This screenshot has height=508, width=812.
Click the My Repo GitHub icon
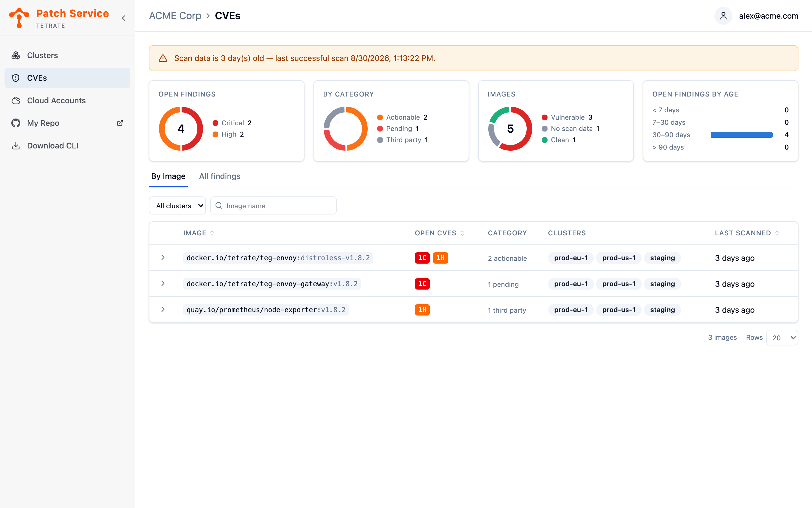point(16,123)
